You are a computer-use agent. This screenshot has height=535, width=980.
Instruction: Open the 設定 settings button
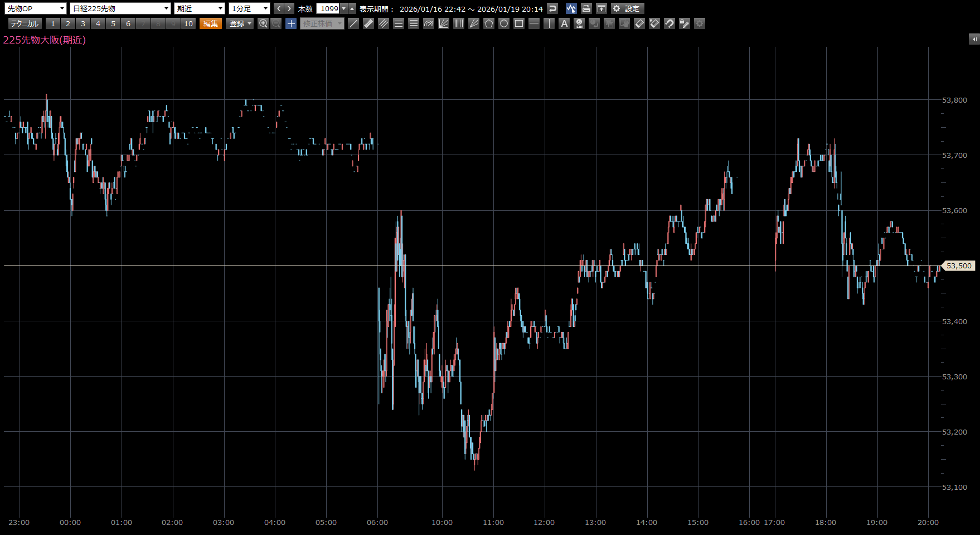click(627, 8)
